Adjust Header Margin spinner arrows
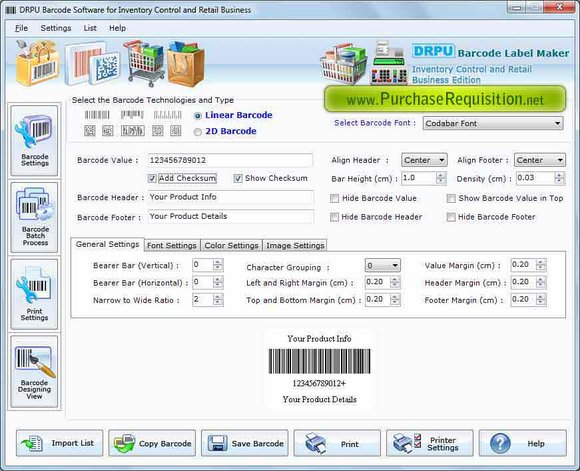580x471 pixels. pos(541,282)
